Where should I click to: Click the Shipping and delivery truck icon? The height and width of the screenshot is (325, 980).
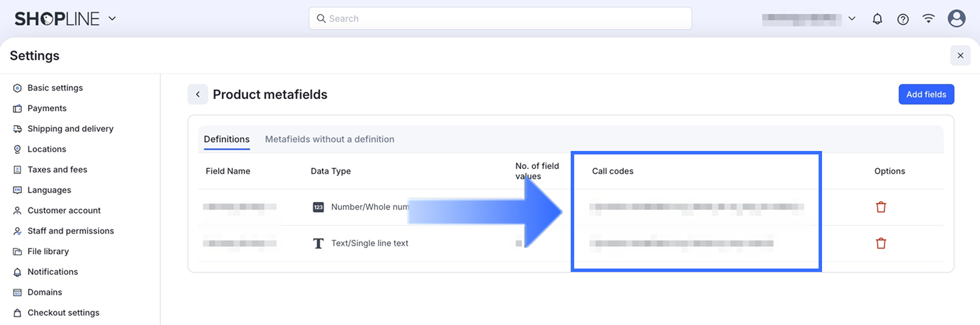coord(17,129)
